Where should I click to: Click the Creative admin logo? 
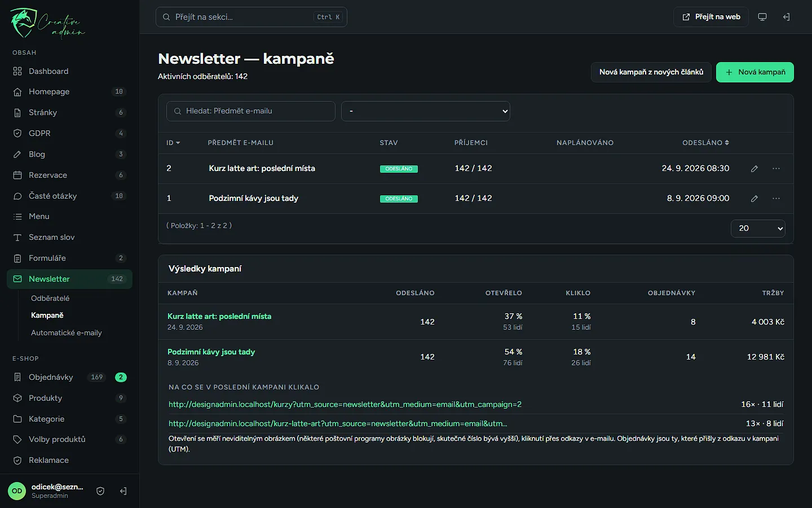pos(47,23)
